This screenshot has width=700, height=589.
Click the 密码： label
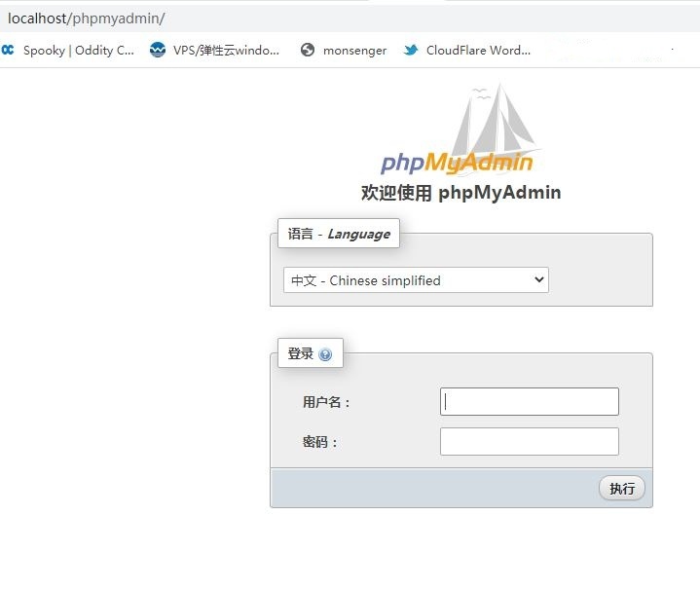tap(320, 442)
